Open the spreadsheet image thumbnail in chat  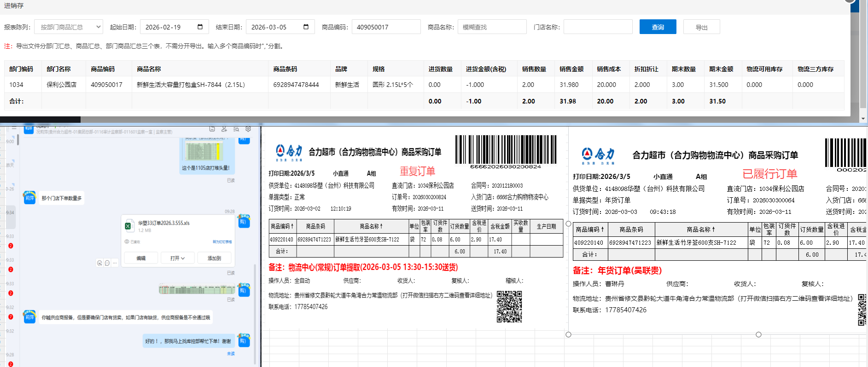tap(197, 289)
